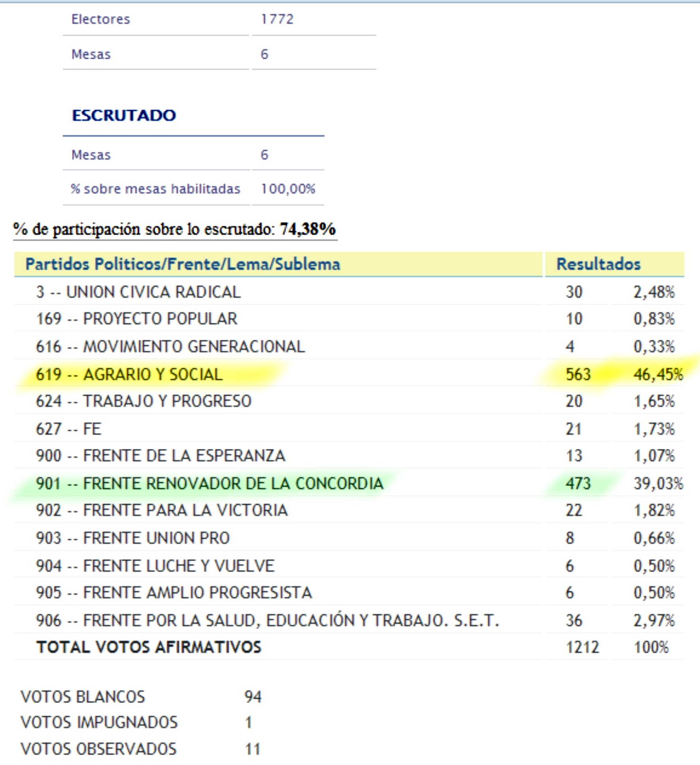Click the ESCRUTADO section heading
Viewport: 700px width, 765px height.
124,115
